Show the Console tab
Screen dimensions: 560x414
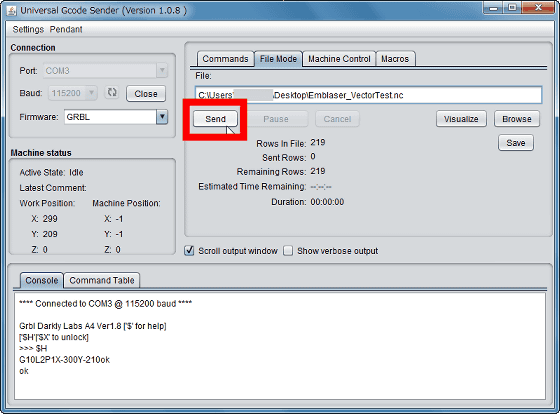(41, 280)
